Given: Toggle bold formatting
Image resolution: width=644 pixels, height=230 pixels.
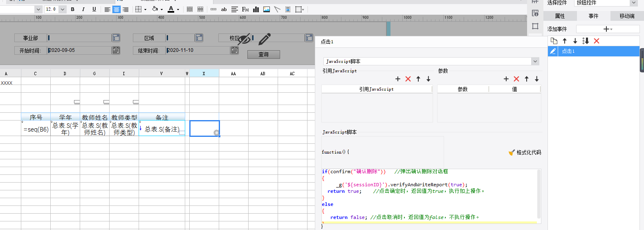Looking at the screenshot, I should 73,9.
